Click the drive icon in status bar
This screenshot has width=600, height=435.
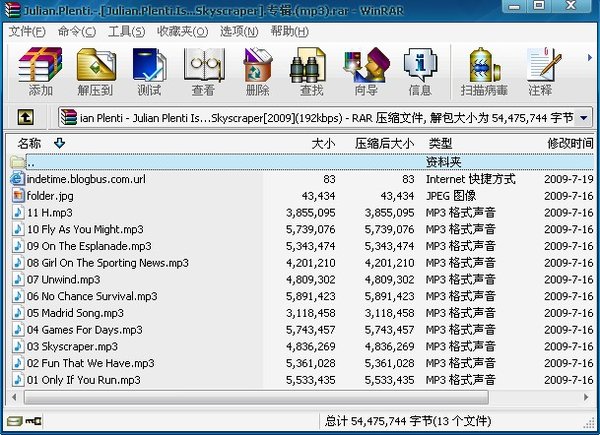point(15,421)
